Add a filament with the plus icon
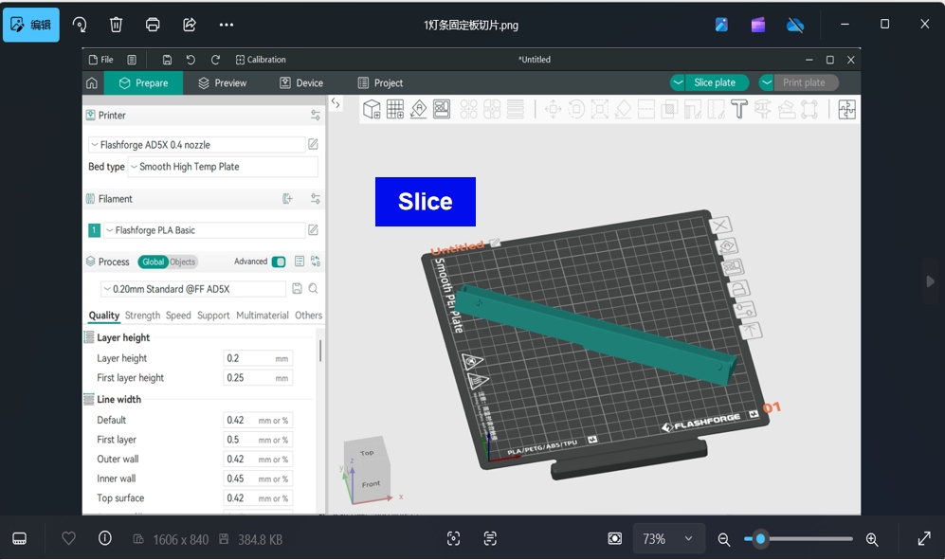 click(x=287, y=198)
